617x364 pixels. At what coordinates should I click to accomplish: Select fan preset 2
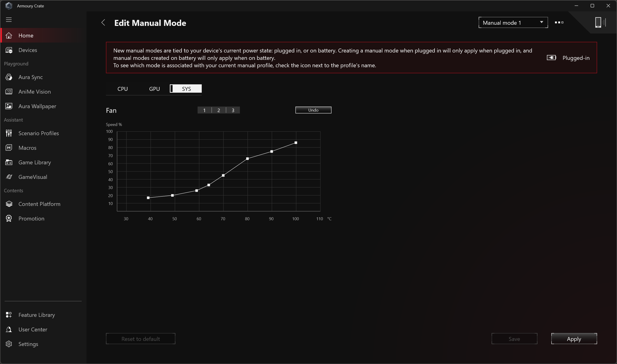[x=219, y=110]
